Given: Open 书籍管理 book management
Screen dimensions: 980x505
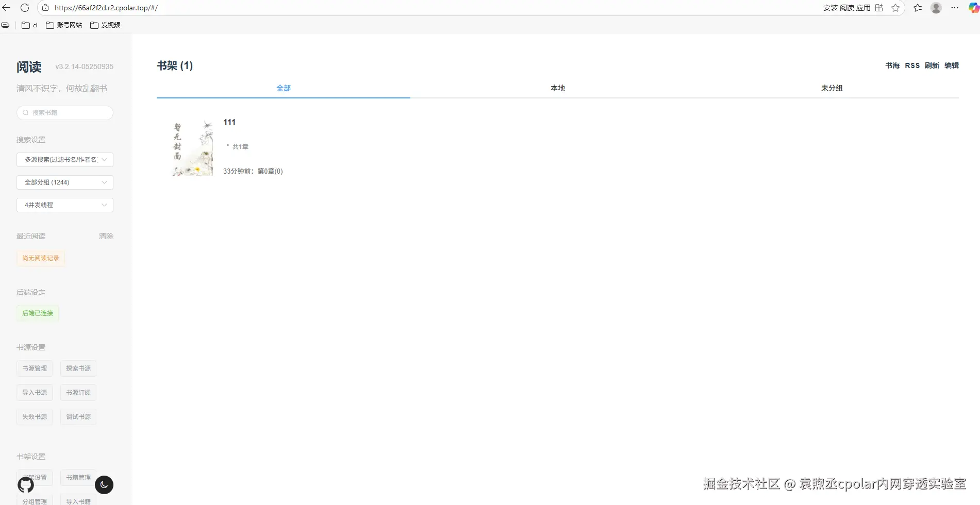Looking at the screenshot, I should point(78,478).
